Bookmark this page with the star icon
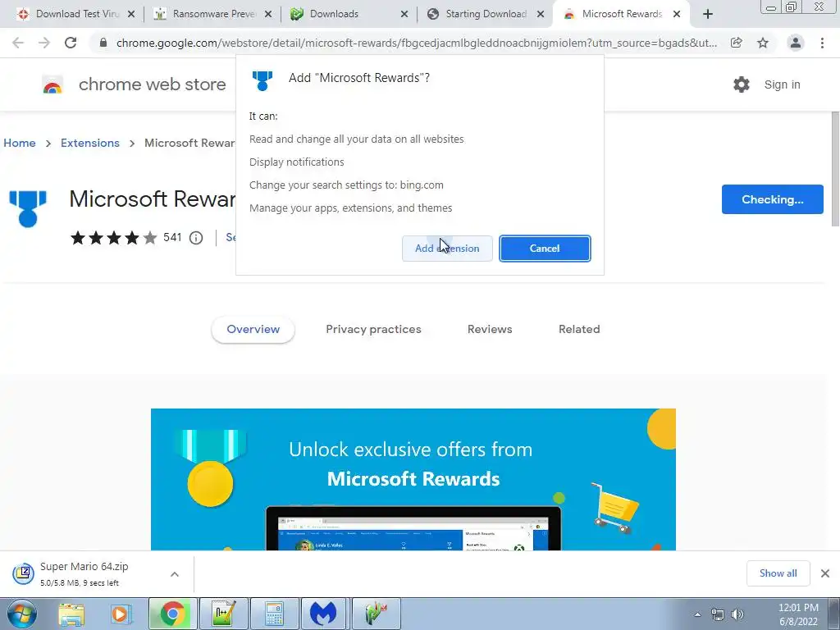 (x=763, y=43)
